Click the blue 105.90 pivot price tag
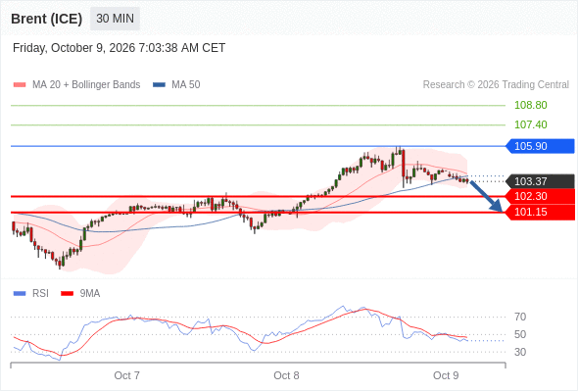This screenshot has height=392, width=578. pyautogui.click(x=540, y=146)
